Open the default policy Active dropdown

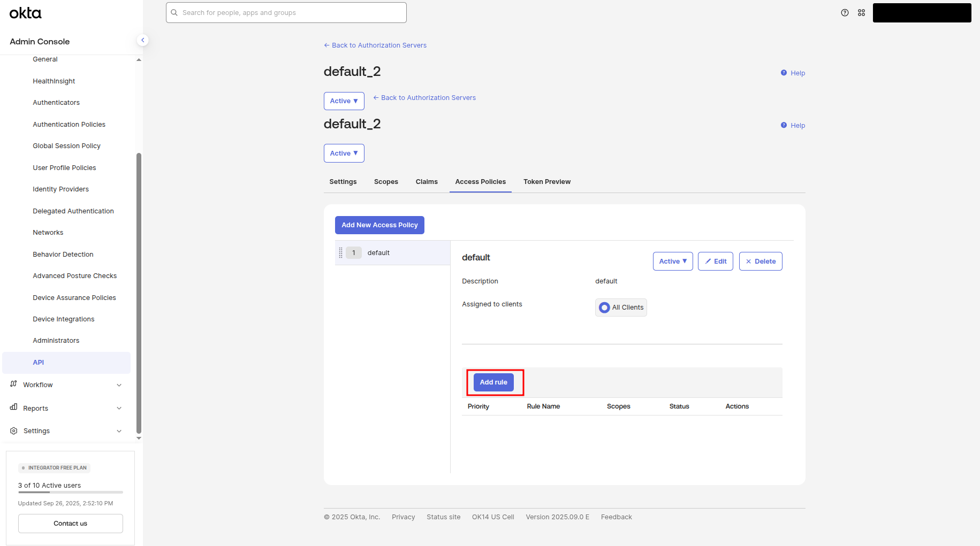coord(673,262)
